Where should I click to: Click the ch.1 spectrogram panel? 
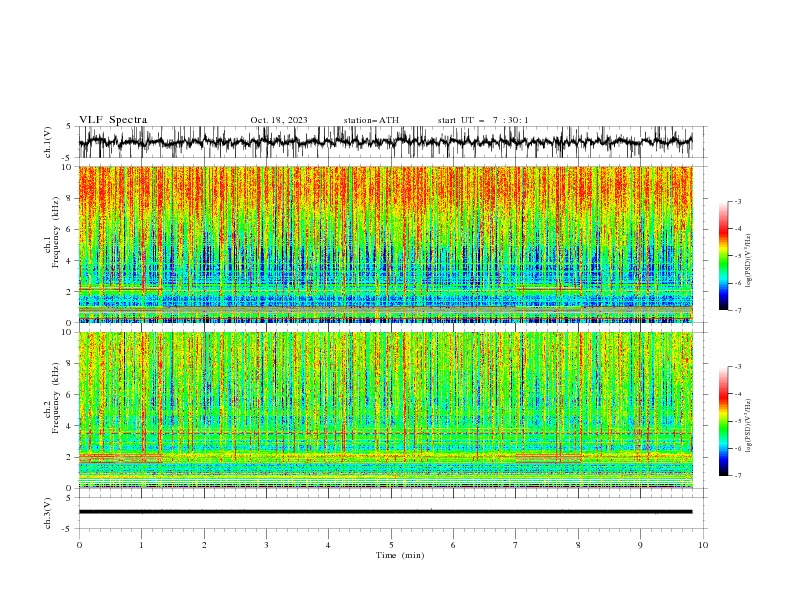click(385, 244)
